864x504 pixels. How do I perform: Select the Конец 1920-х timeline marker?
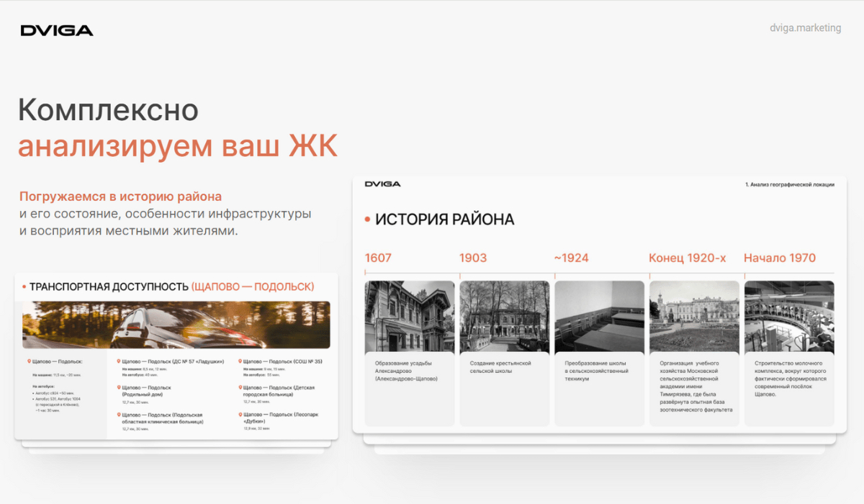[688, 258]
